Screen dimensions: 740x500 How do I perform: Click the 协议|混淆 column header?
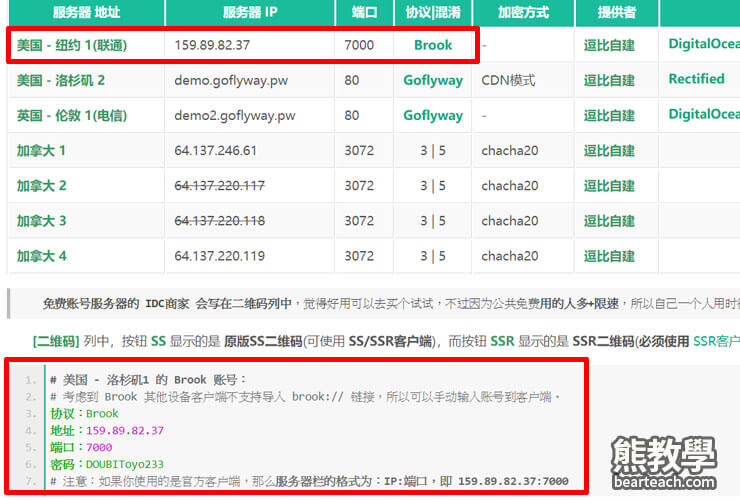433,13
